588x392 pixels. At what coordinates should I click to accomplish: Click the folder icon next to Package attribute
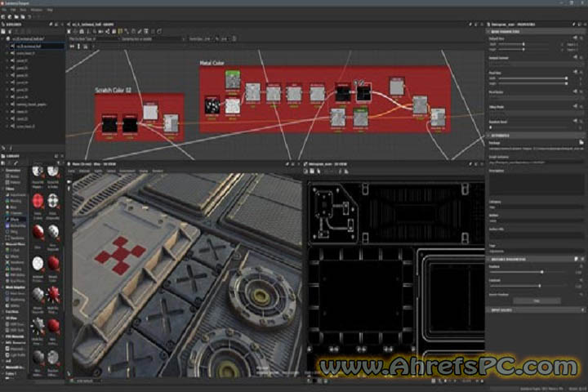pos(581,143)
